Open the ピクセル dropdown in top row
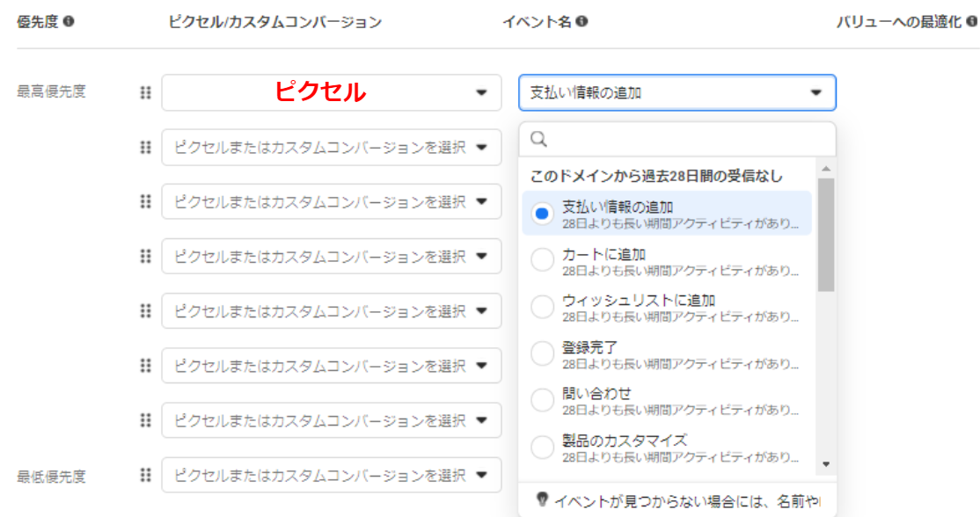This screenshot has height=517, width=980. point(332,92)
